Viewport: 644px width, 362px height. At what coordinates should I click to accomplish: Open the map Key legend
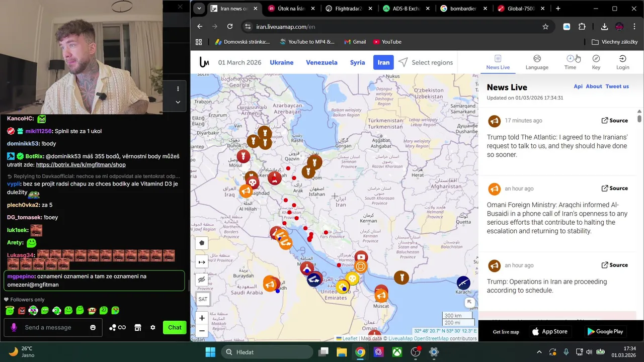596,62
